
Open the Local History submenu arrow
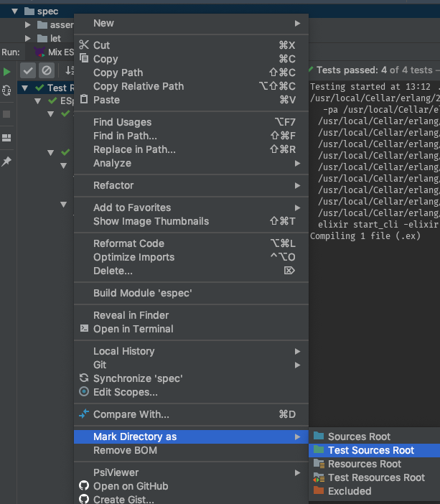pos(298,351)
